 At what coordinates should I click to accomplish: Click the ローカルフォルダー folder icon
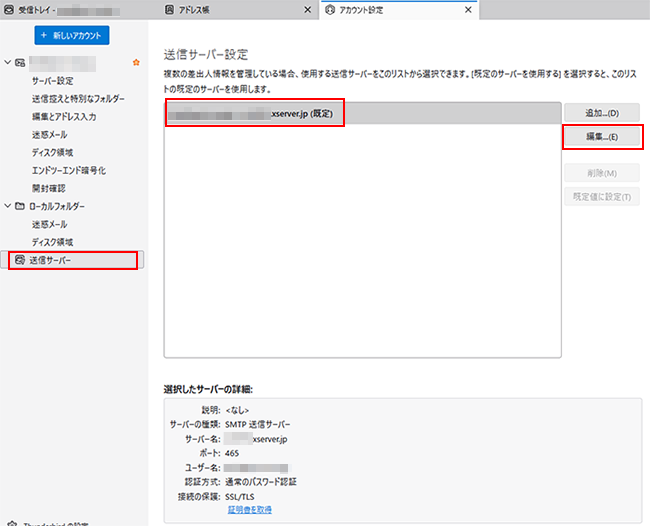(x=20, y=206)
